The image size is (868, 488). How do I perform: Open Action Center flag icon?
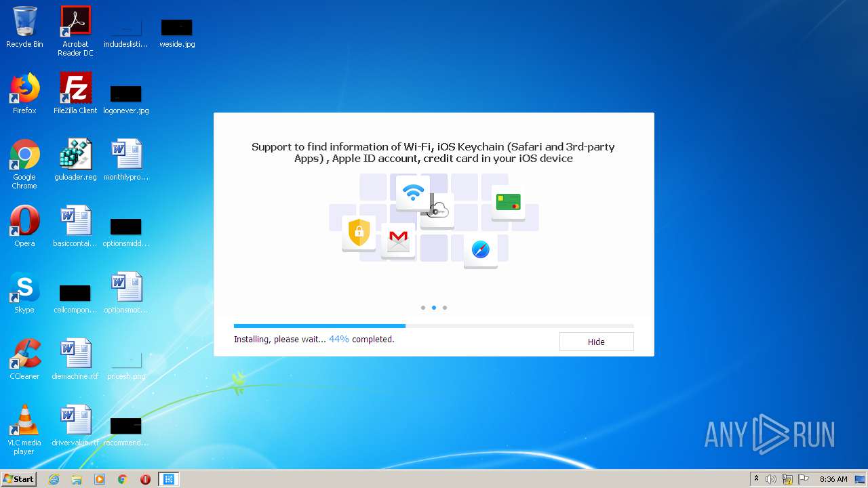pyautogui.click(x=804, y=479)
